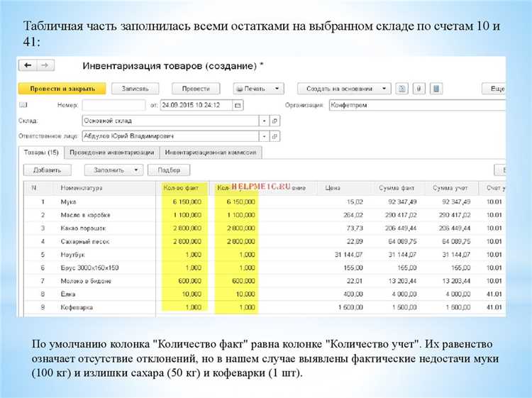Click Кол-во факт value for Сахарный песок
The width and height of the screenshot is (532, 398).
(187, 242)
